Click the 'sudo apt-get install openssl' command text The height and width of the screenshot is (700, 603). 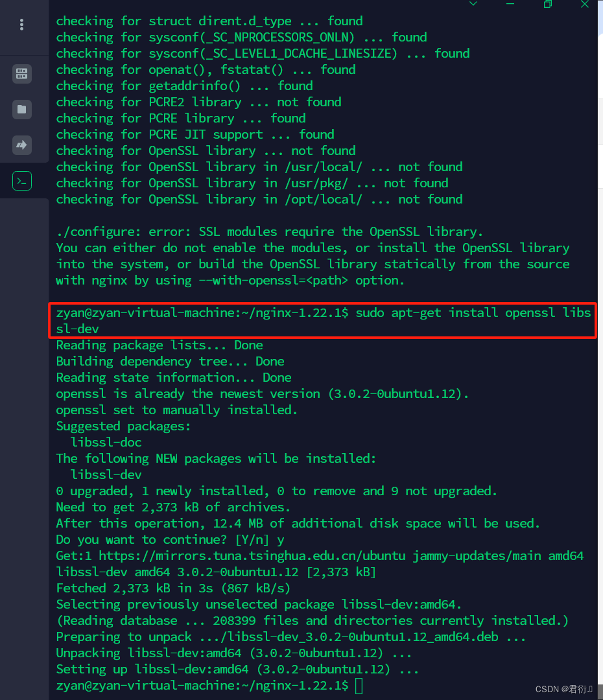(455, 312)
